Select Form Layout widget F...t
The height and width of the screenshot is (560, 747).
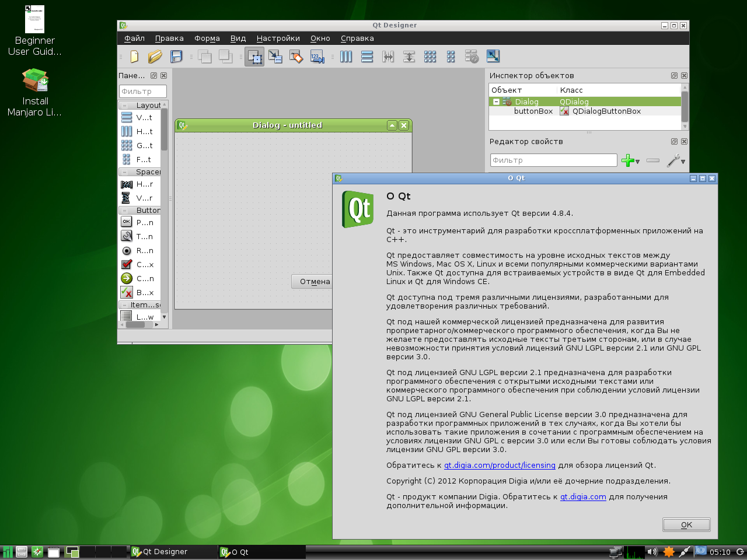(139, 159)
